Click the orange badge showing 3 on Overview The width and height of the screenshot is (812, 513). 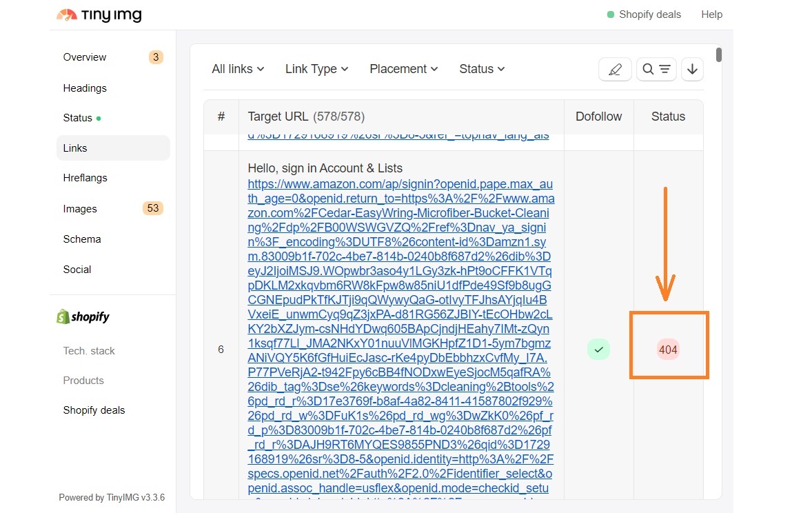point(156,57)
